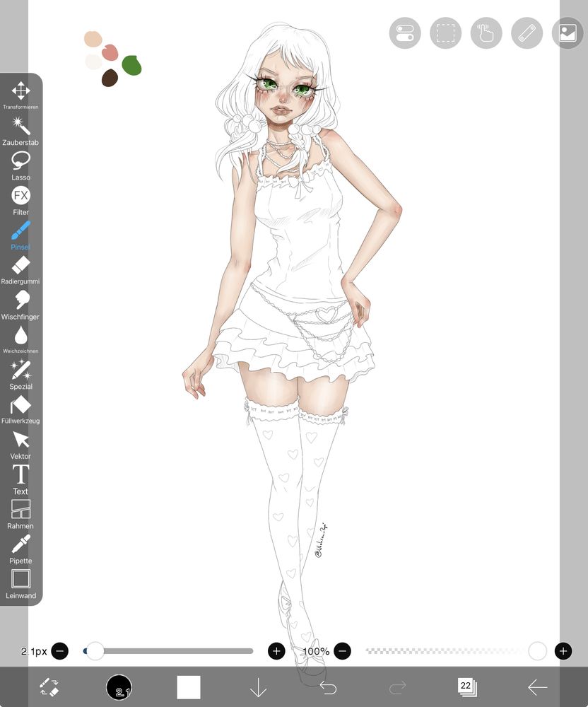Tap the green palette blob on canvas
The image size is (588, 707).
[x=131, y=65]
